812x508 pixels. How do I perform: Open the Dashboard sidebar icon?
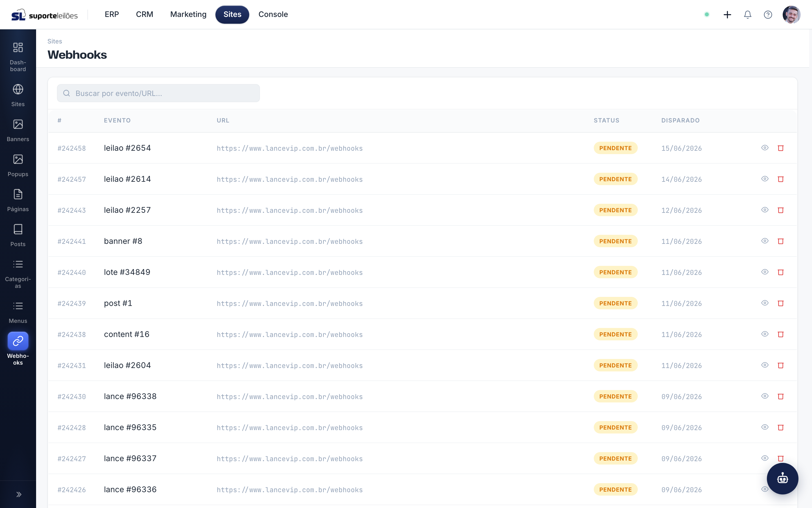(x=18, y=48)
